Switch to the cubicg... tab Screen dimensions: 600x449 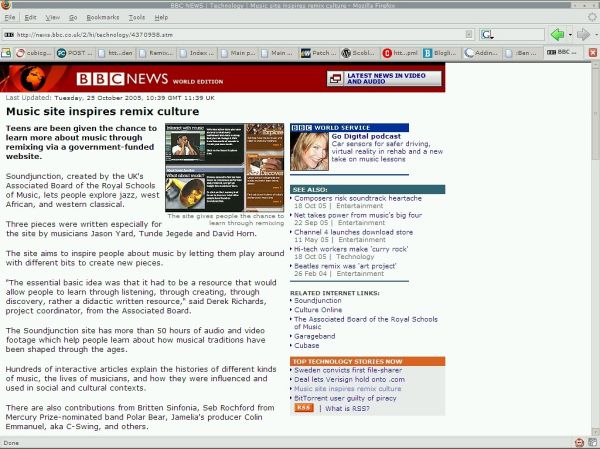tap(34, 53)
